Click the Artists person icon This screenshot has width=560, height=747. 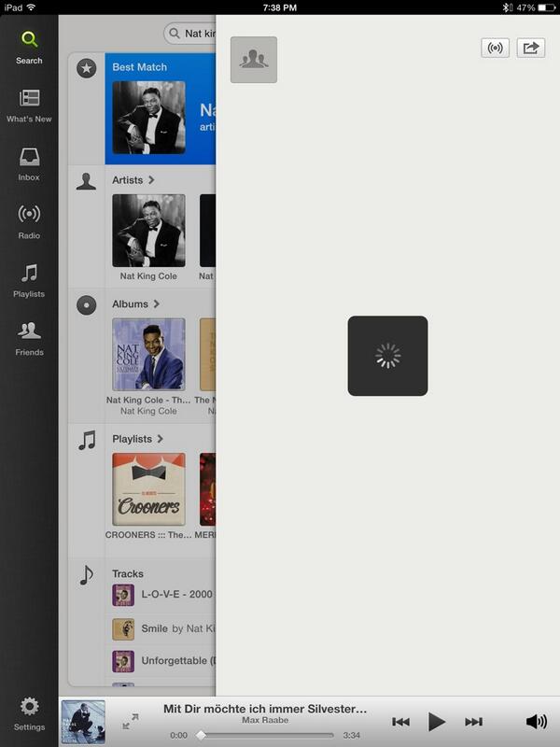click(86, 181)
